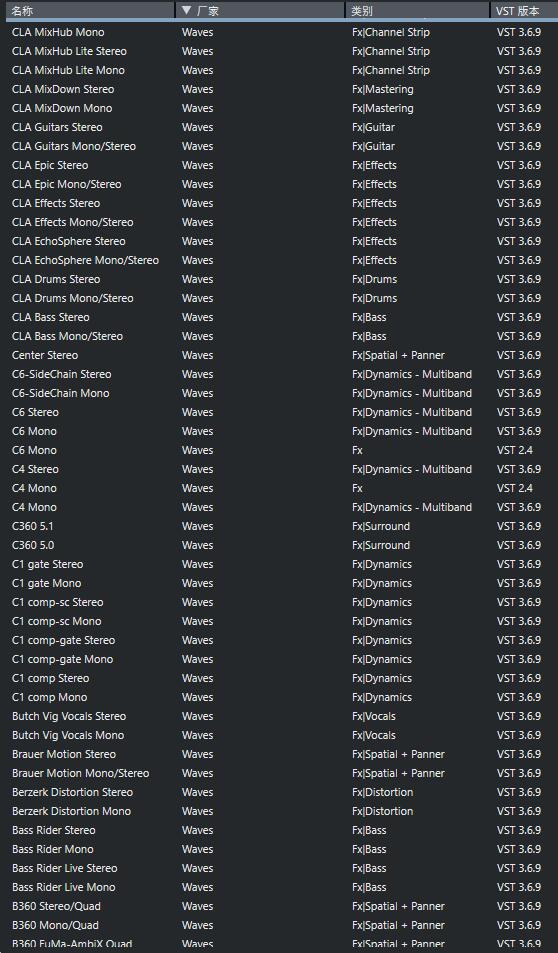Select CLA MixDown Stereo row
This screenshot has height=953, width=558.
tap(282, 89)
